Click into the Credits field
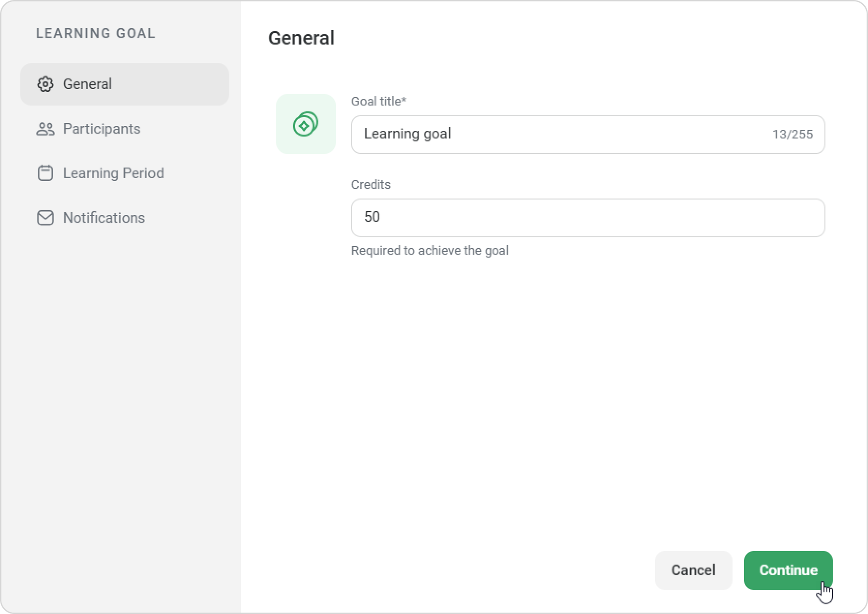 pyautogui.click(x=587, y=217)
